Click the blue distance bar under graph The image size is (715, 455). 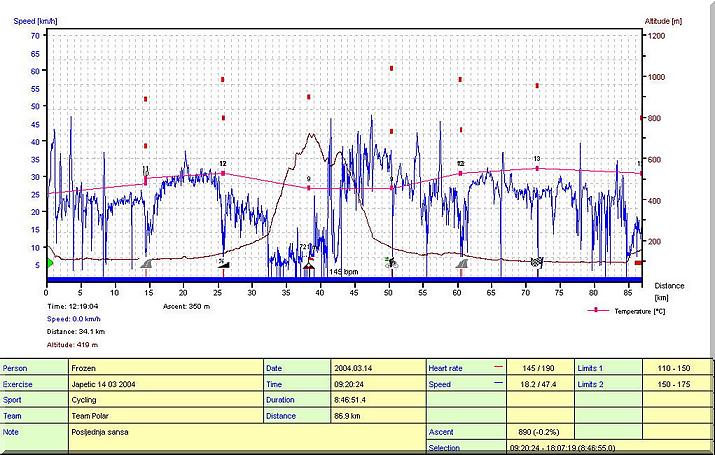click(x=343, y=280)
